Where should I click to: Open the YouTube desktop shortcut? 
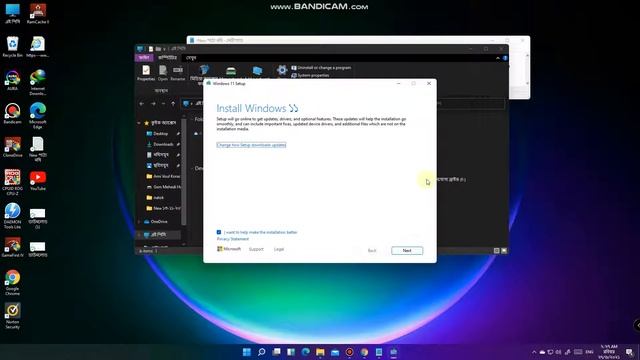38,181
